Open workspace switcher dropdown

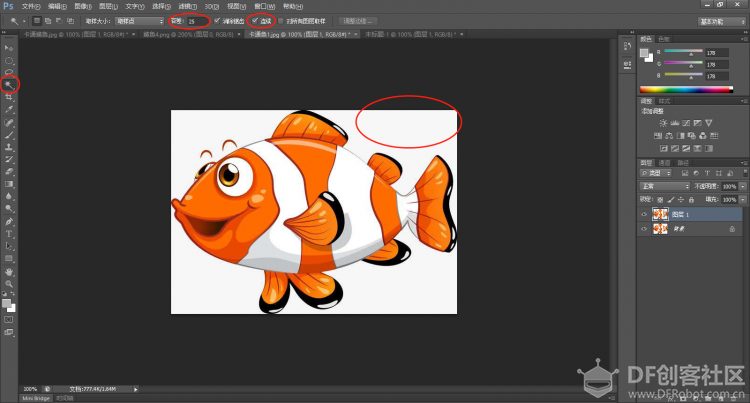click(x=722, y=22)
